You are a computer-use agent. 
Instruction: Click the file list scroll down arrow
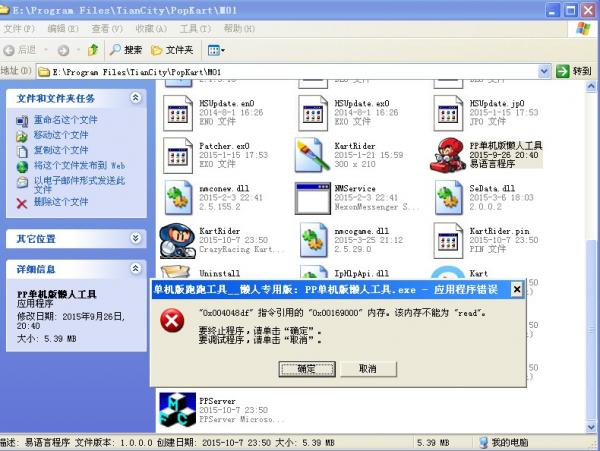click(x=591, y=427)
